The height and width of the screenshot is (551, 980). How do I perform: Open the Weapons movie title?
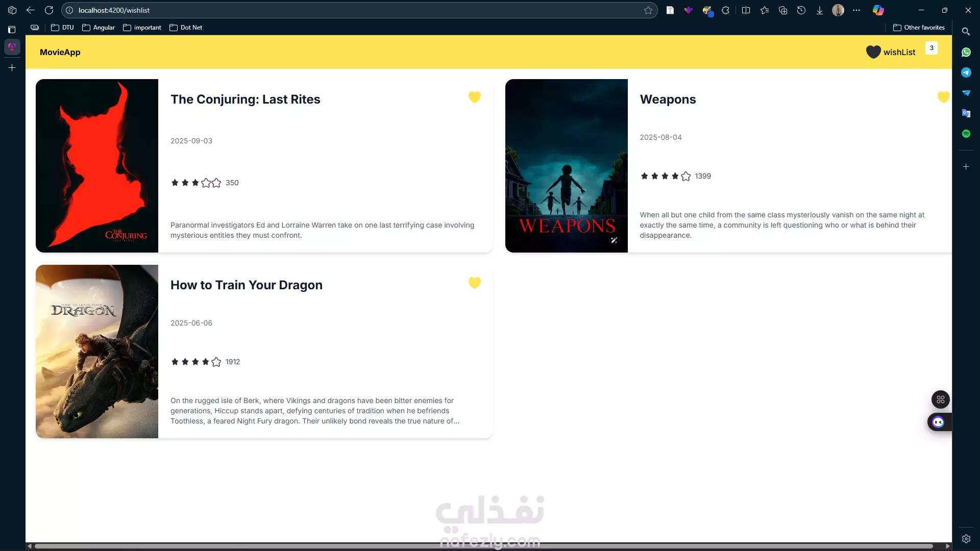tap(668, 99)
